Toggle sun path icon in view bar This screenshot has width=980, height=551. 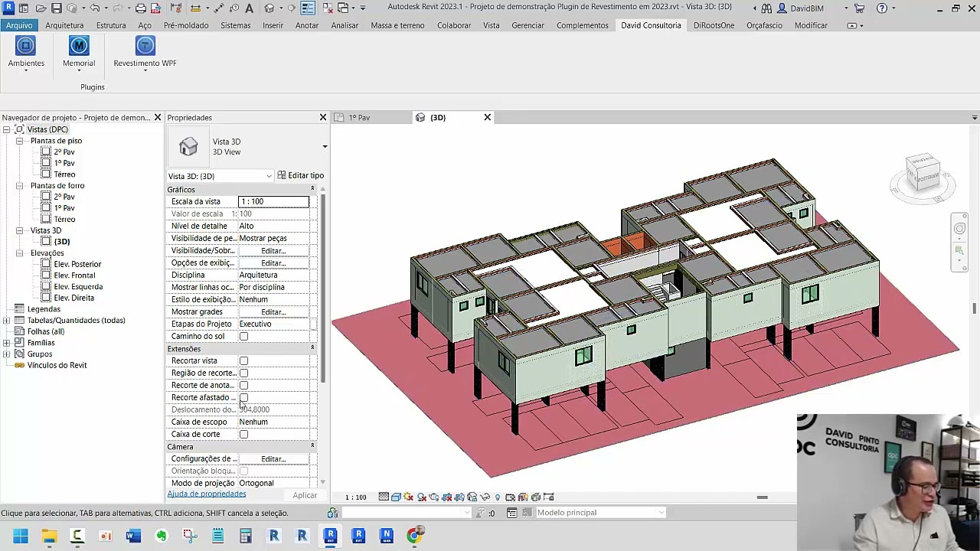click(x=409, y=497)
